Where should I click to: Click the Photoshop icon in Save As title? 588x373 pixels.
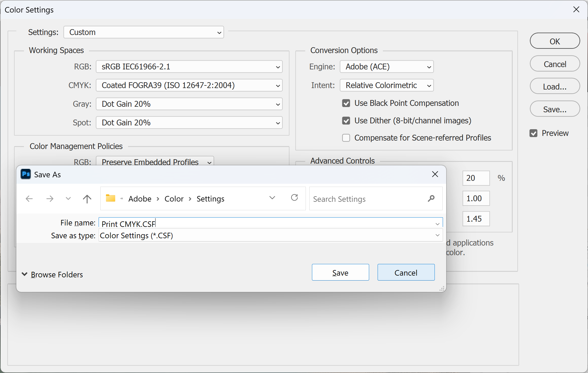pos(26,174)
